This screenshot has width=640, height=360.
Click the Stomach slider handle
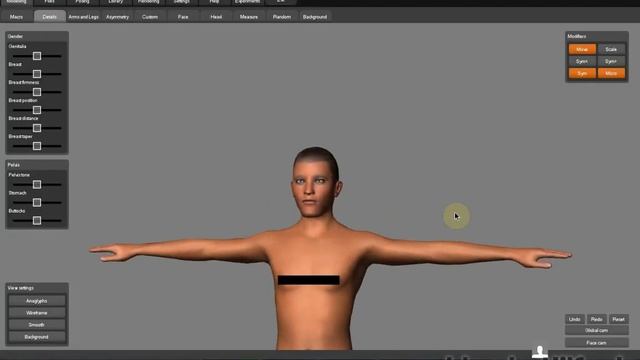37,202
